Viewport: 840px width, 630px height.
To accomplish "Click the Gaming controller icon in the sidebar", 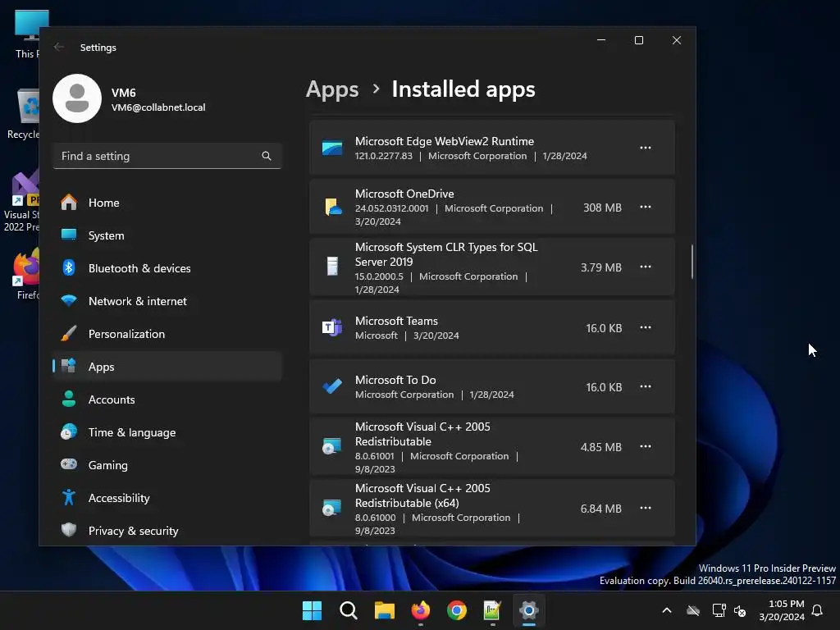I will (69, 464).
